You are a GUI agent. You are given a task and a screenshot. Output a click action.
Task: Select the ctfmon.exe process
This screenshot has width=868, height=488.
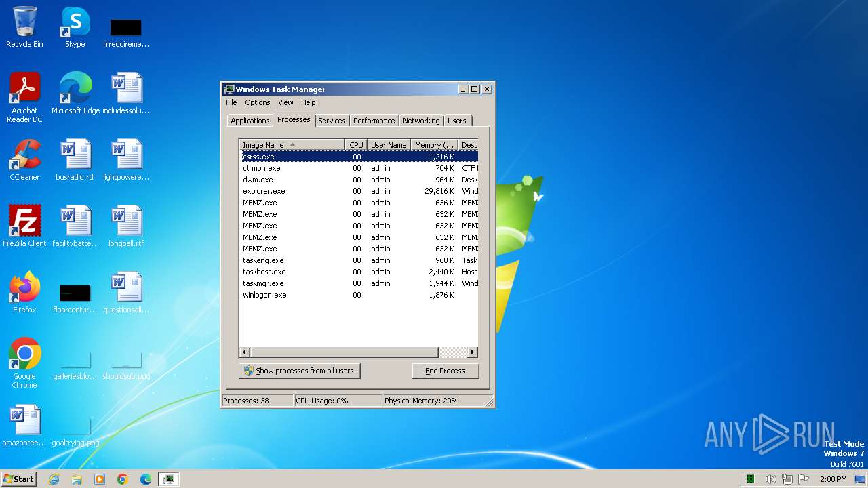[359, 168]
